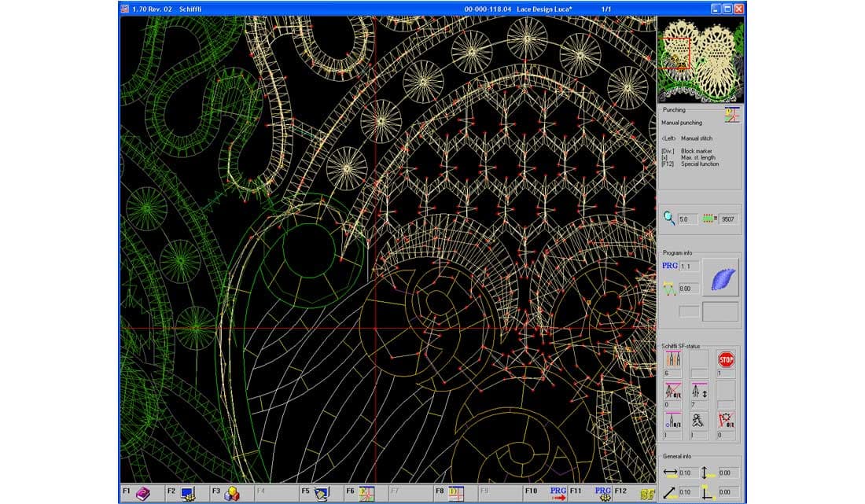Click the PRG number field showing 1.1
This screenshot has height=504, width=865.
tap(690, 267)
